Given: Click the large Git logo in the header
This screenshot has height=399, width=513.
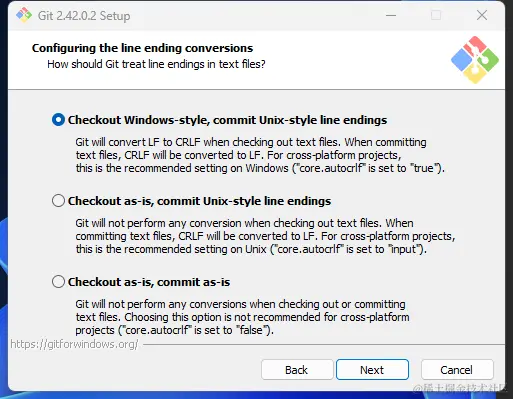Looking at the screenshot, I should pyautogui.click(x=475, y=60).
